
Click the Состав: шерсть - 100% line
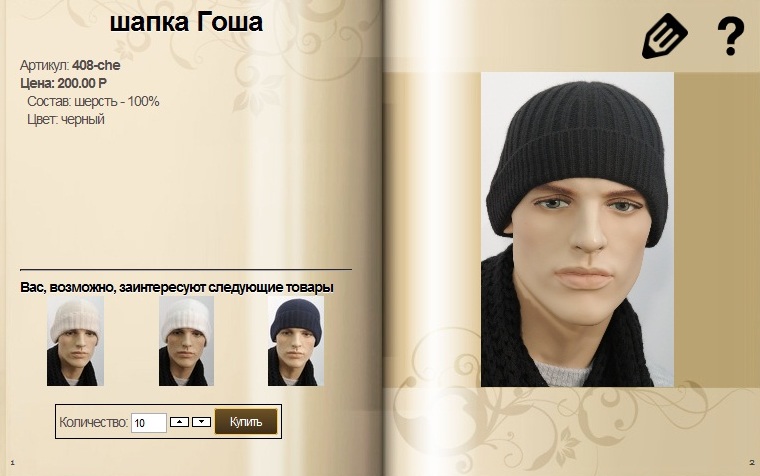(x=93, y=101)
